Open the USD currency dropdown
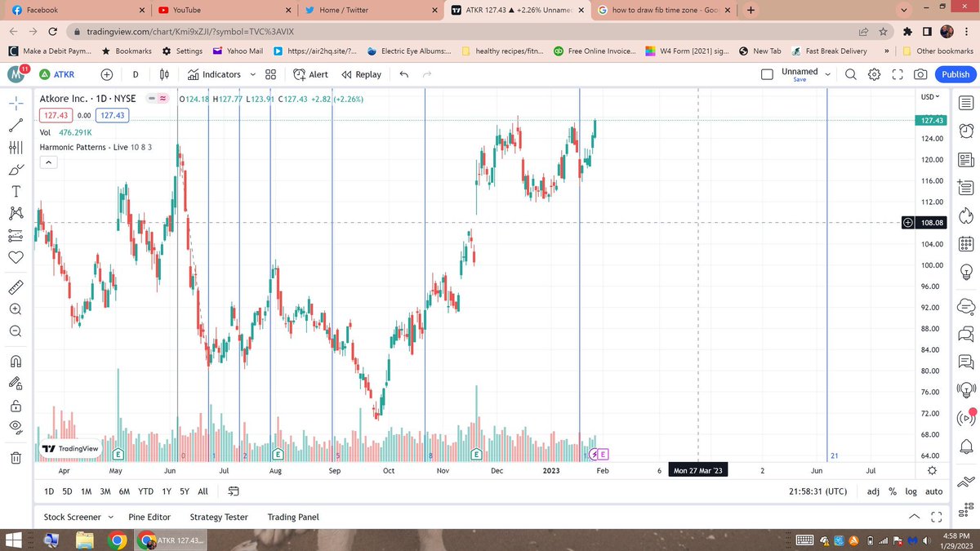The image size is (980, 551). click(x=930, y=96)
